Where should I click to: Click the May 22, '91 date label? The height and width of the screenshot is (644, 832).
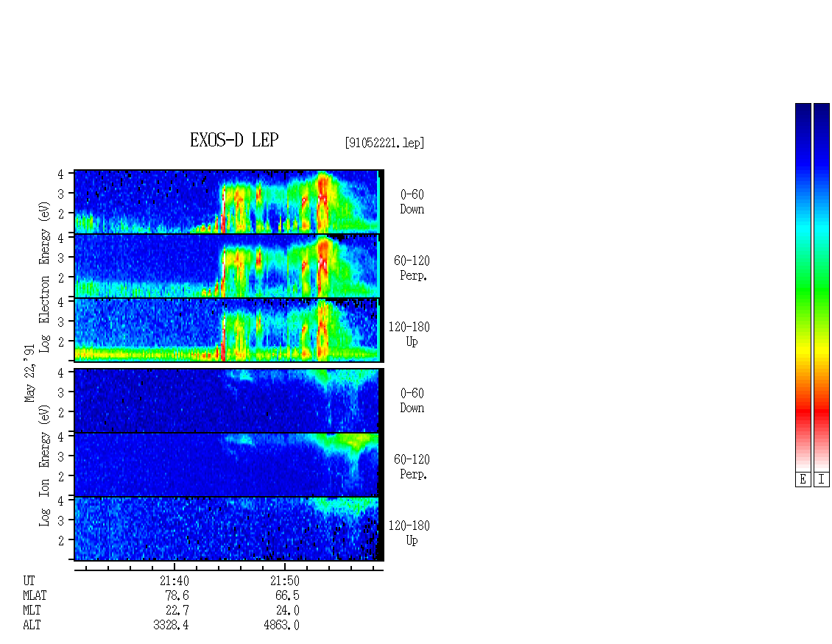pyautogui.click(x=29, y=373)
